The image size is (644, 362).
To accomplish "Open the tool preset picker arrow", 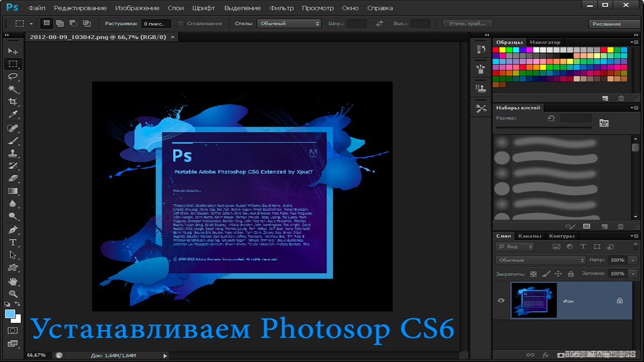I will (31, 24).
